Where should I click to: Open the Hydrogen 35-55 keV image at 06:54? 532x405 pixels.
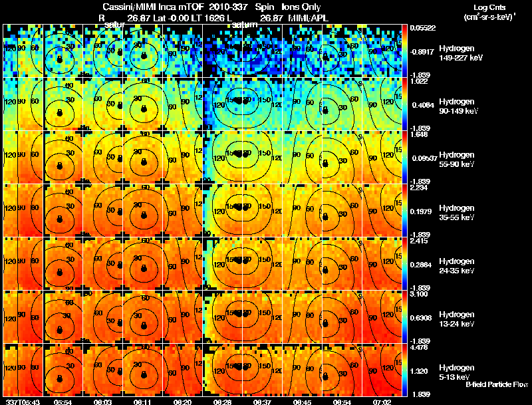[x=342, y=211]
